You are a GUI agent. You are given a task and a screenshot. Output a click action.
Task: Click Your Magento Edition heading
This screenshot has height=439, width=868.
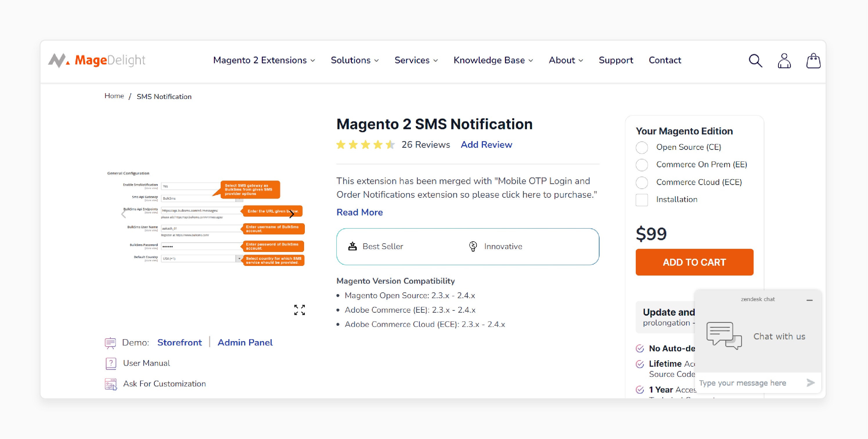pyautogui.click(x=684, y=131)
